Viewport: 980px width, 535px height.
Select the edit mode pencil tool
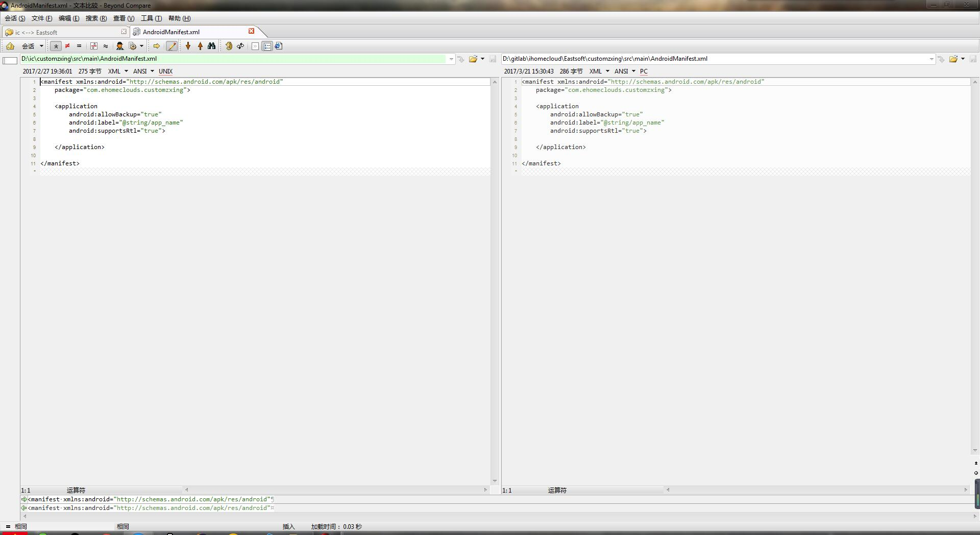click(x=171, y=46)
